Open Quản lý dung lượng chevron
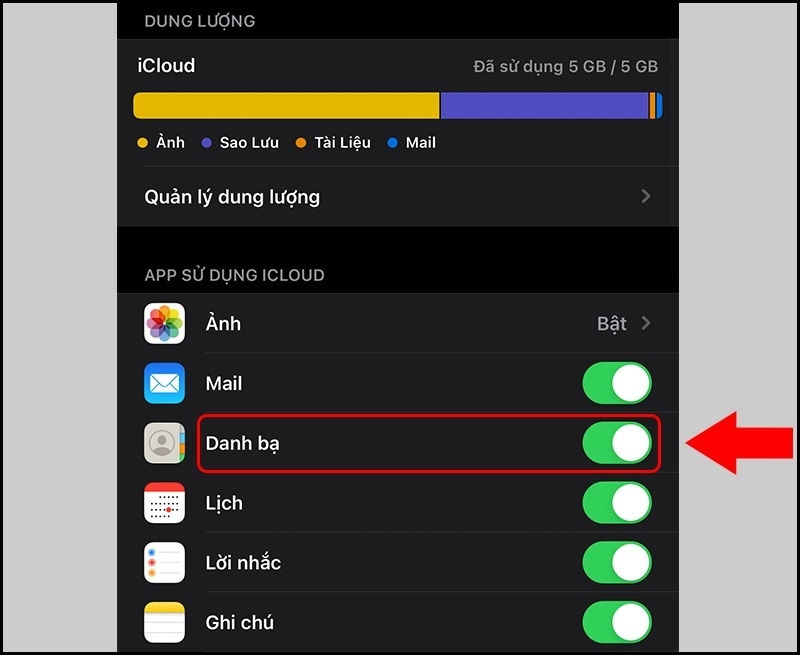 pyautogui.click(x=646, y=196)
